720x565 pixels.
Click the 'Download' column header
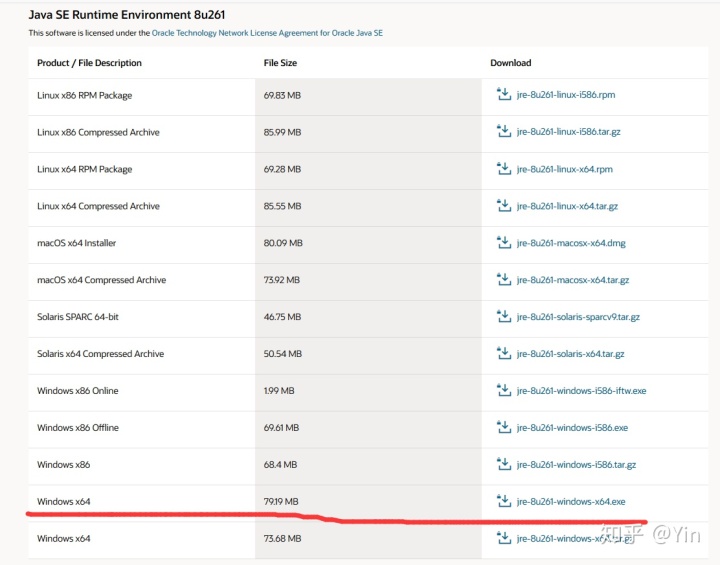coord(511,63)
